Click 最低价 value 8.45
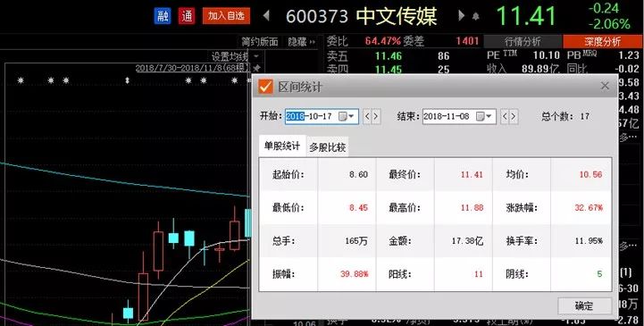Viewport: 644px width, 326px height. coord(358,208)
